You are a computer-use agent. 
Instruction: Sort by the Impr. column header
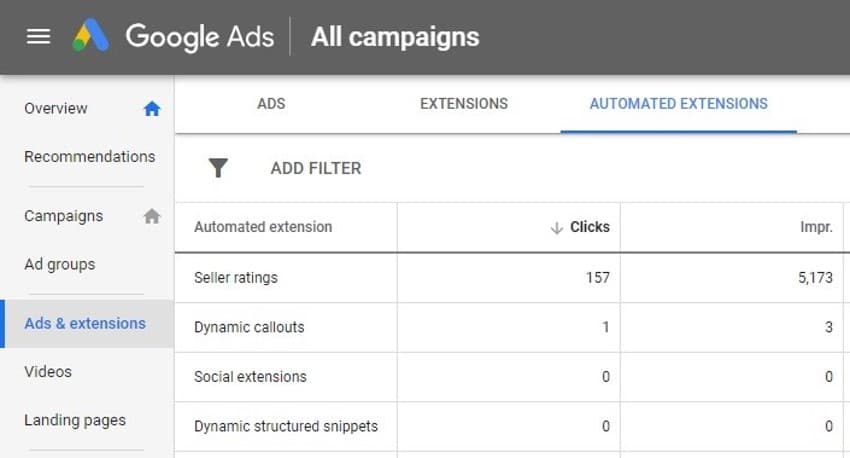816,228
